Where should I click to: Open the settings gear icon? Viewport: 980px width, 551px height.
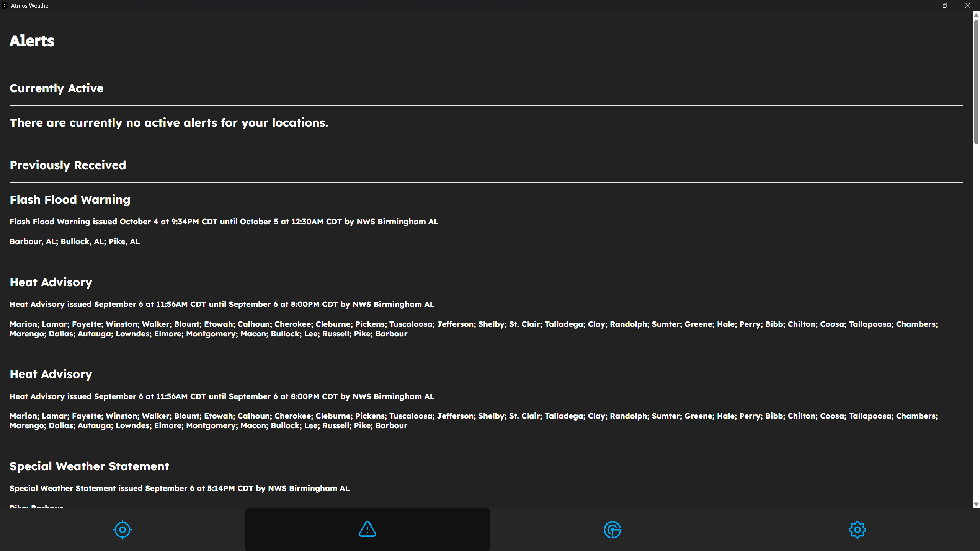click(857, 530)
